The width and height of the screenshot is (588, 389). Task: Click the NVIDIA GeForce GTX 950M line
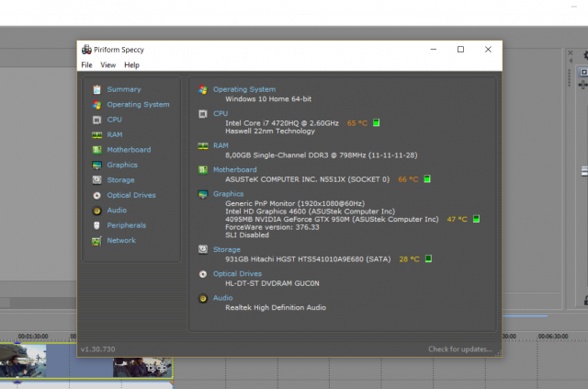pos(332,219)
